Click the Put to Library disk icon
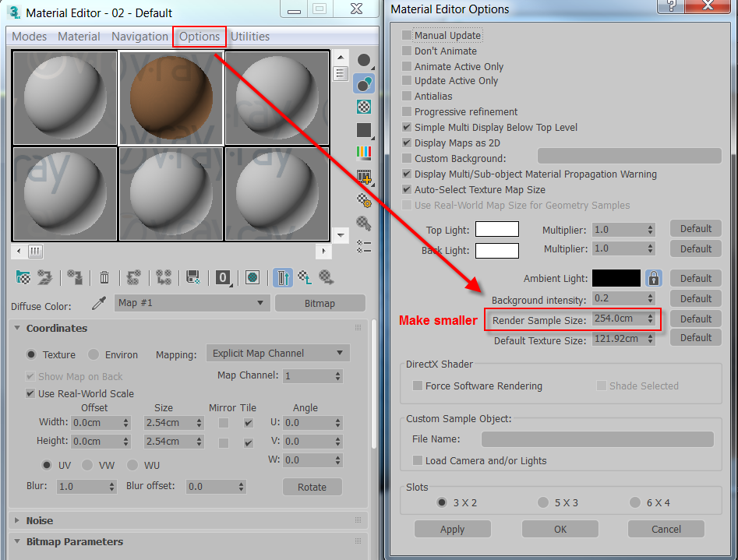738x560 pixels. click(x=193, y=277)
